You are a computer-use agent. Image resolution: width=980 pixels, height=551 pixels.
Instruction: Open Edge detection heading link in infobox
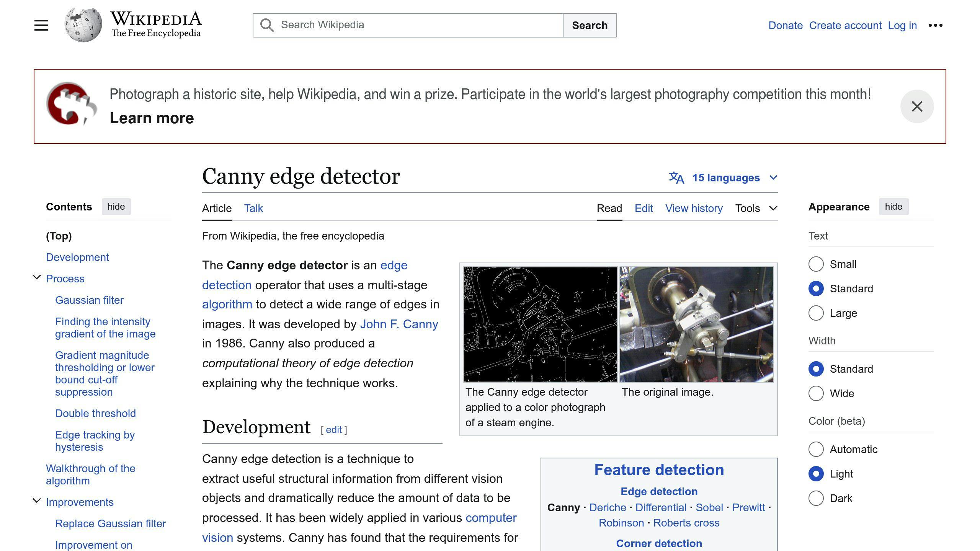659,491
